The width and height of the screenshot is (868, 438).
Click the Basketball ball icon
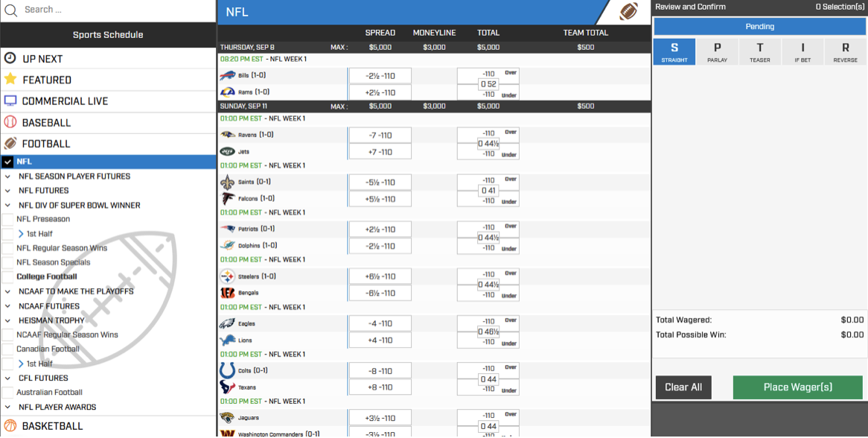pos(10,426)
